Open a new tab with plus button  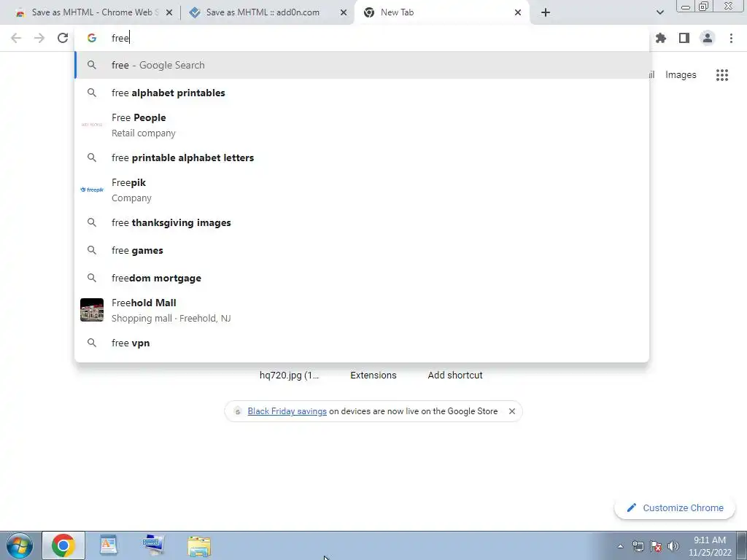coord(546,12)
